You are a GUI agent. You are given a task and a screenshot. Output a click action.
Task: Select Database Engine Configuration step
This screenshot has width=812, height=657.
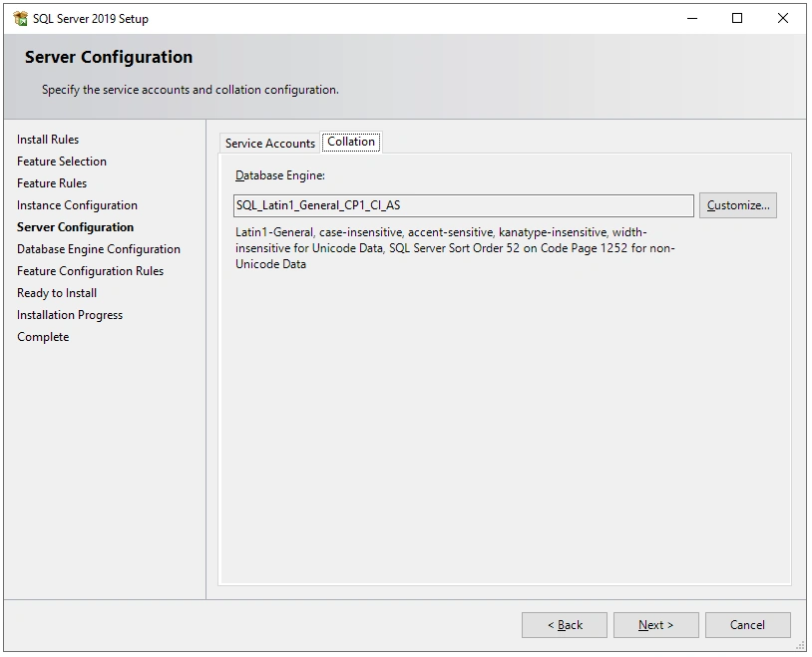pos(99,249)
